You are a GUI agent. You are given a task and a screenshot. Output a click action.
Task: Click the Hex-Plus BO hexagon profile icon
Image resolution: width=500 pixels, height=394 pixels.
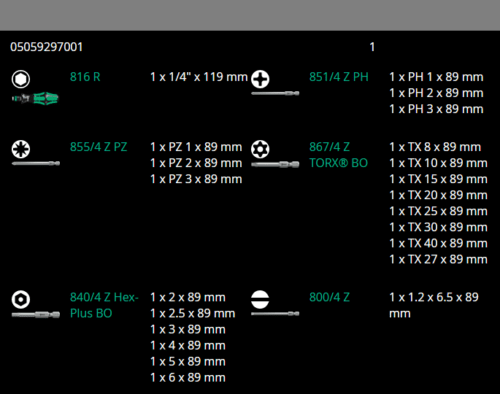click(x=21, y=299)
